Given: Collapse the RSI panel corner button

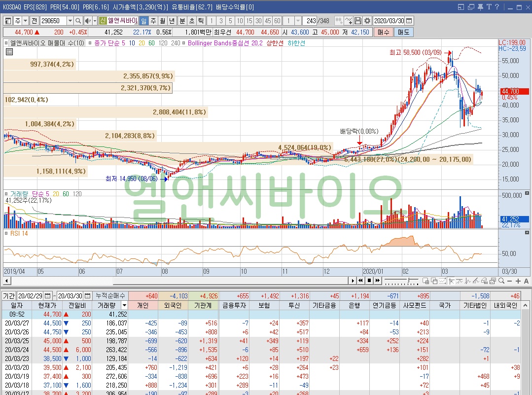Looking at the screenshot, I should (527, 233).
